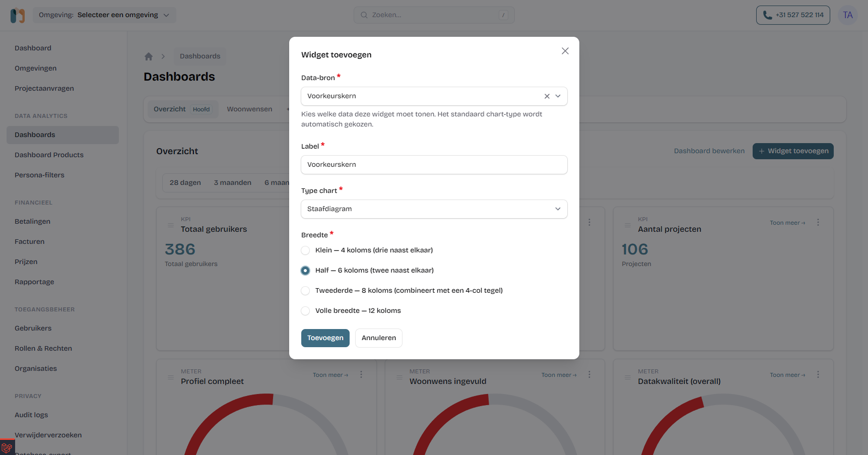Viewport: 868px width, 455px height.
Task: Open Rollen & Rechten in sidebar
Action: point(43,349)
